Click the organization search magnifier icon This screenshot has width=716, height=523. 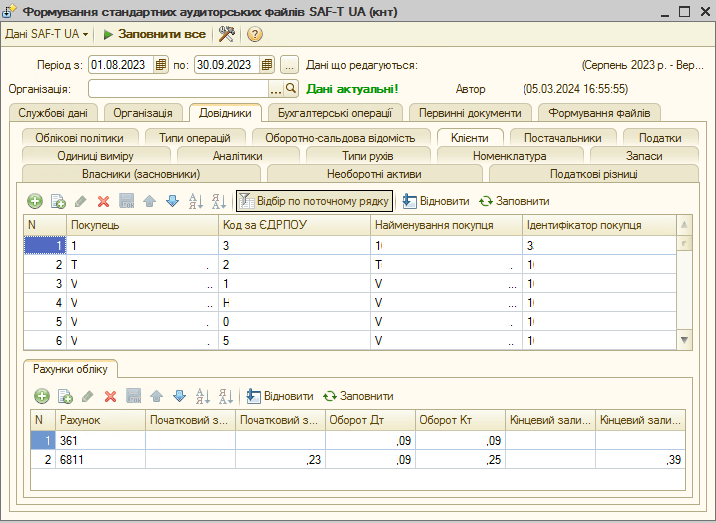[x=291, y=89]
